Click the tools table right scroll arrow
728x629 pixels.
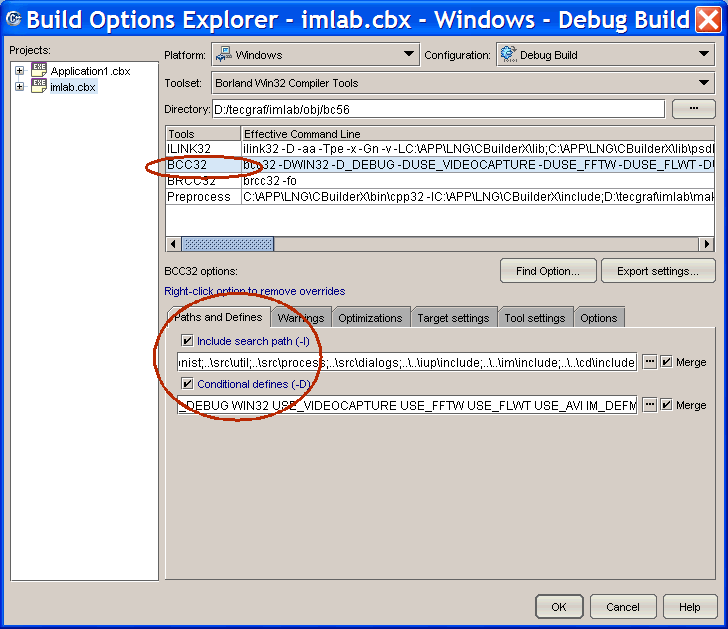707,244
